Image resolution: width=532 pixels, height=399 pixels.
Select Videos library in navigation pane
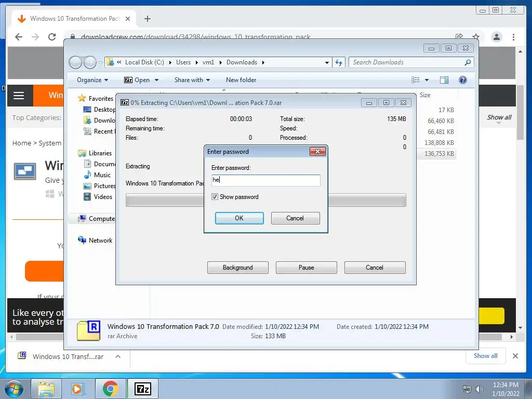103,197
